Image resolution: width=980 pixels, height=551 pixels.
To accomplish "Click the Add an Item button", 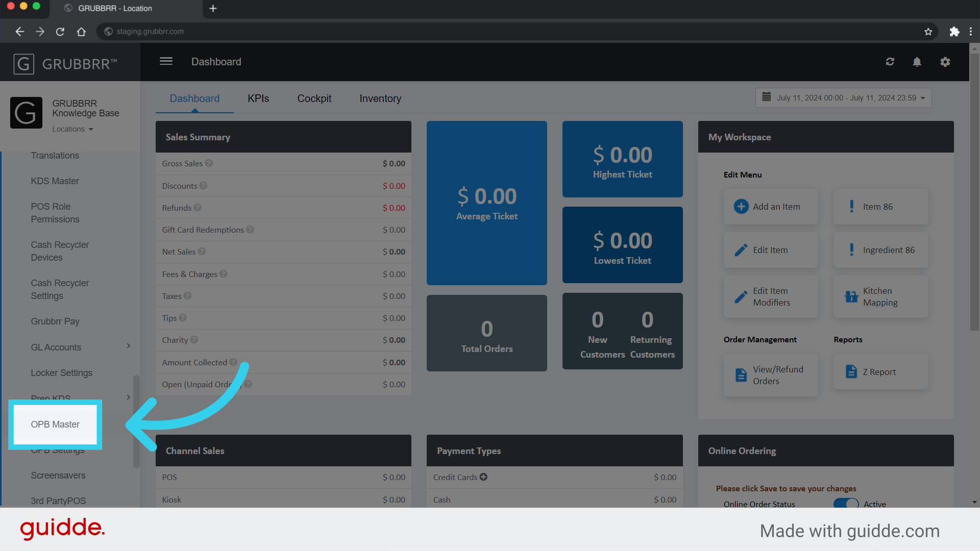I will point(771,207).
